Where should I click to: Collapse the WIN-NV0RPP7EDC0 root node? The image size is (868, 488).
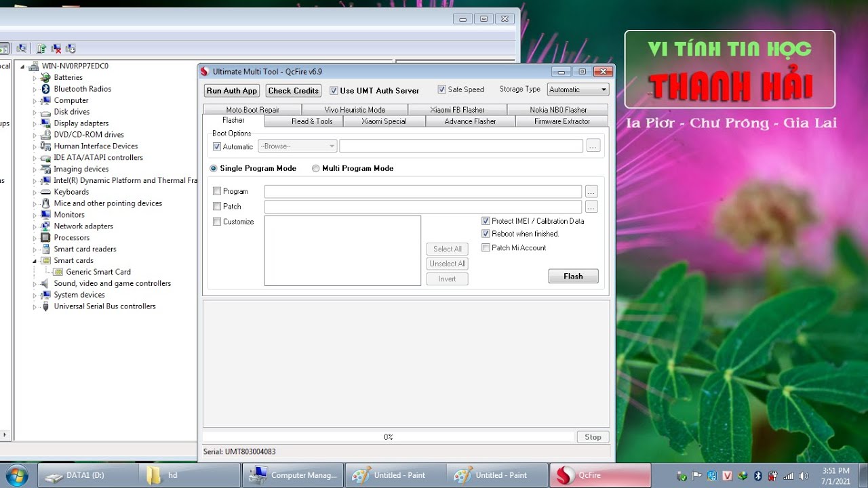[22, 66]
